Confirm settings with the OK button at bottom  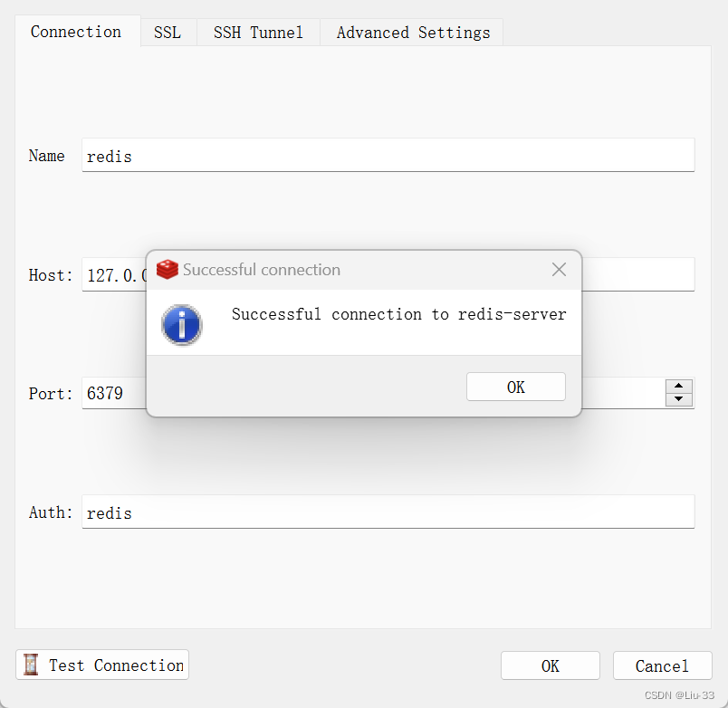coord(550,665)
